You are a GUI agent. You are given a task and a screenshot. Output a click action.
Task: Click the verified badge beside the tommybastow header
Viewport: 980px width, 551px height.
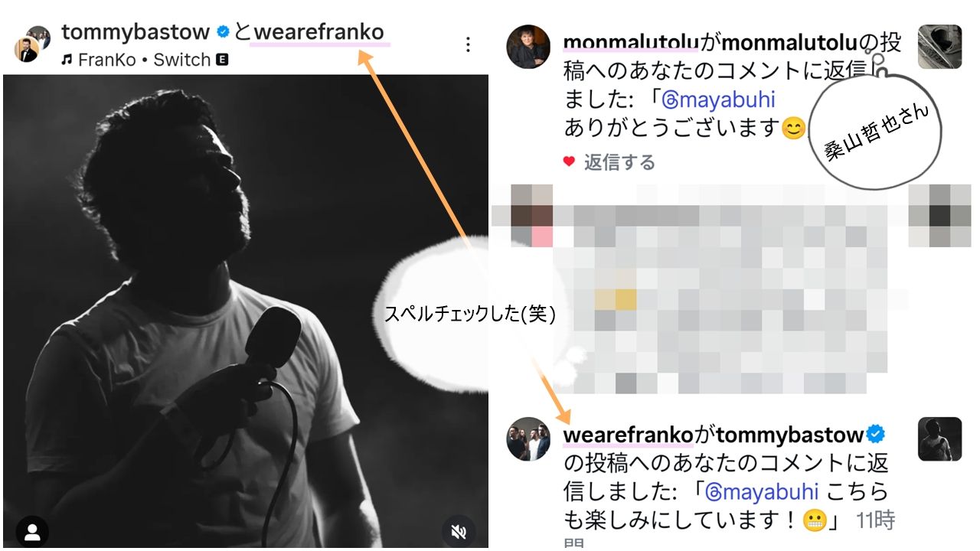tap(223, 32)
